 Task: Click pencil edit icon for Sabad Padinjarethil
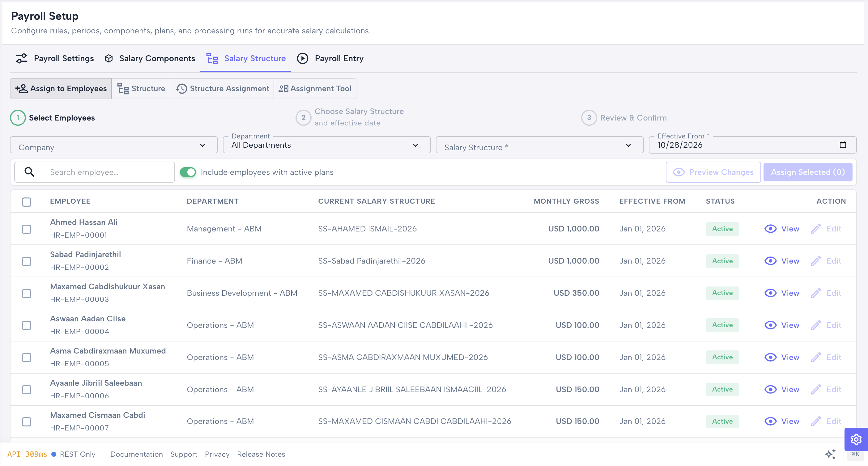816,261
